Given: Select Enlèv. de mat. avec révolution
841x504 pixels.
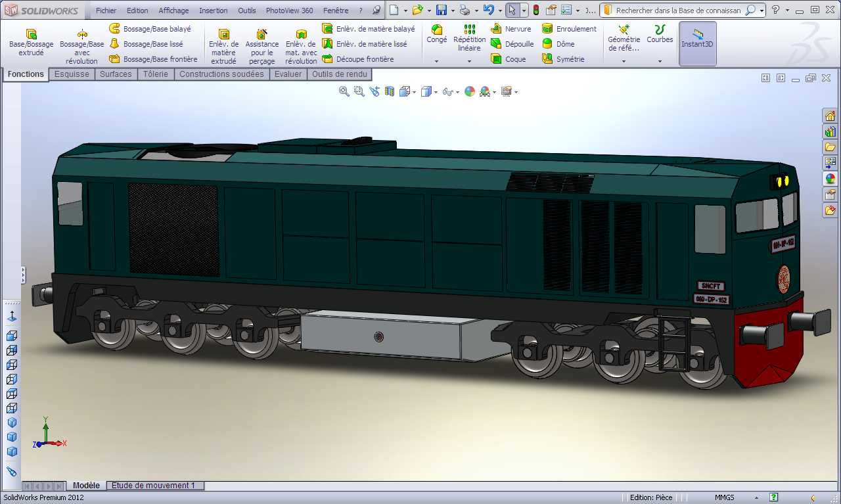Looking at the screenshot, I should (301, 47).
